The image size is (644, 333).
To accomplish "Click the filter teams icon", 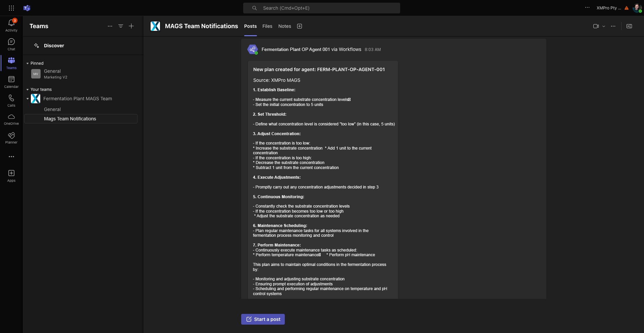I will click(x=120, y=26).
